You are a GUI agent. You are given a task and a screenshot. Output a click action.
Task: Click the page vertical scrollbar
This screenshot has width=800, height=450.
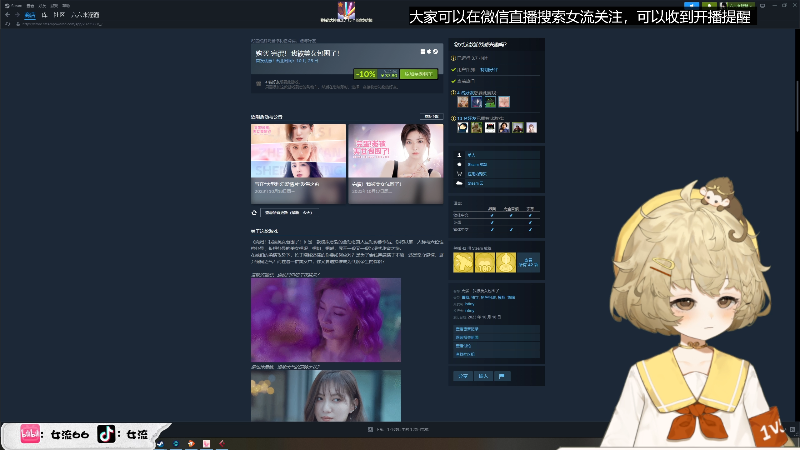(797, 105)
